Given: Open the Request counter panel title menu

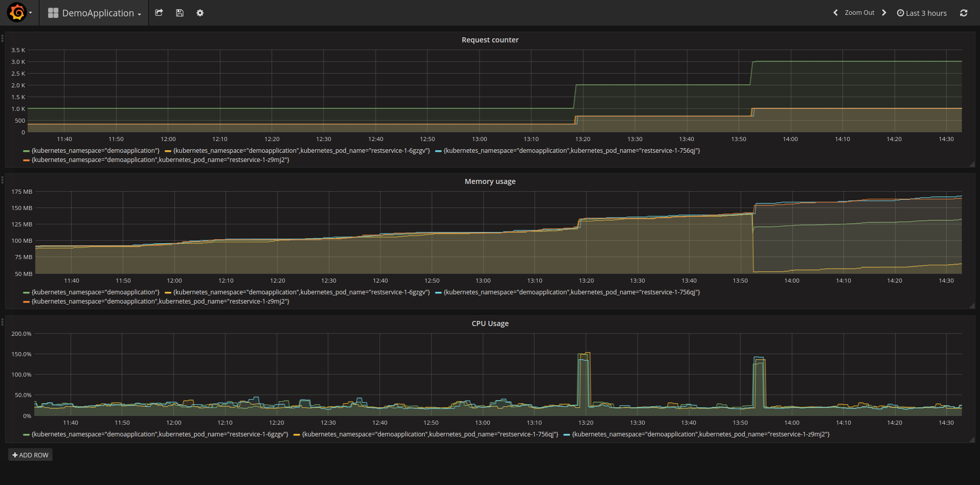Looking at the screenshot, I should pyautogui.click(x=490, y=40).
